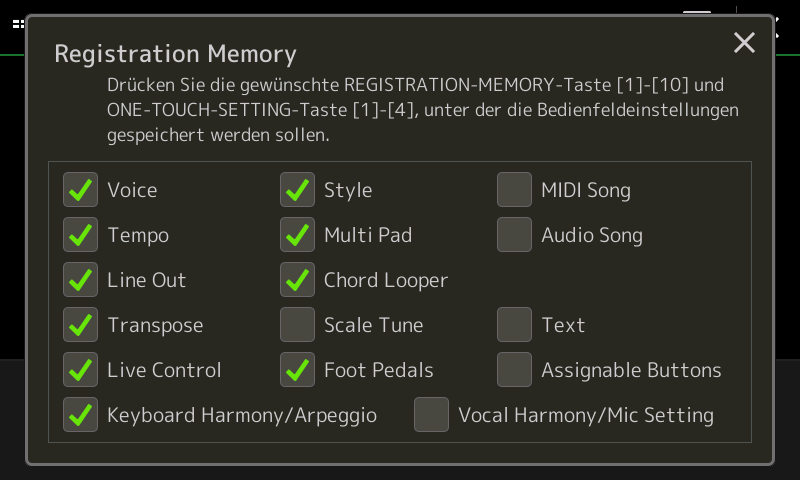Uncheck the Foot Pedals option

pyautogui.click(x=297, y=369)
